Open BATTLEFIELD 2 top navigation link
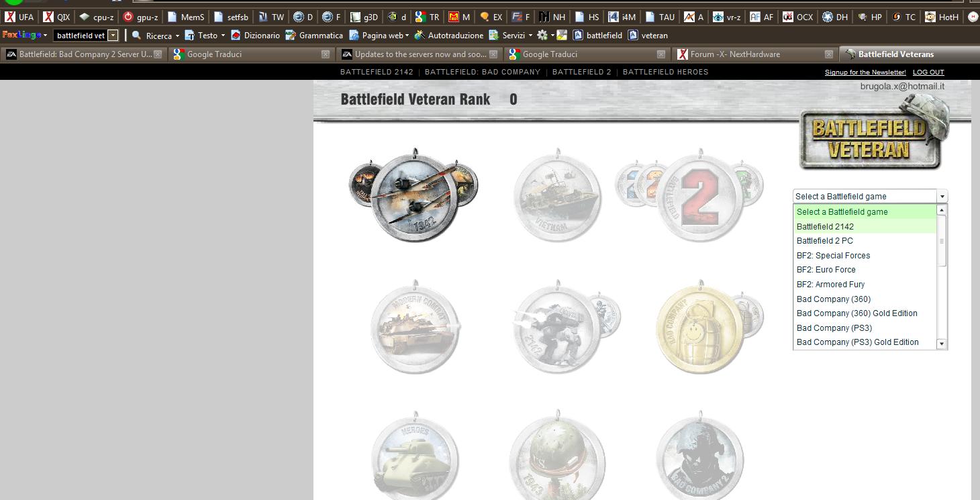Image resolution: width=980 pixels, height=500 pixels. (x=582, y=72)
